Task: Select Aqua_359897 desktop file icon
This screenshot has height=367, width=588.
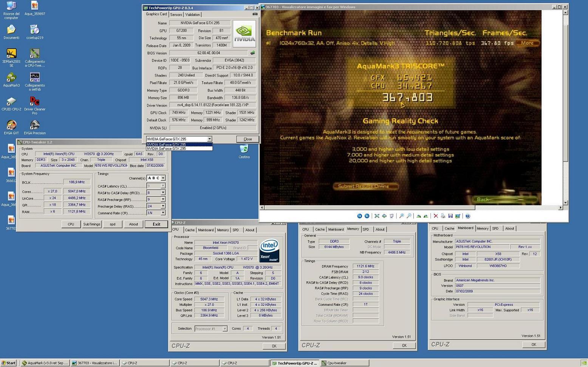Action: [35, 8]
